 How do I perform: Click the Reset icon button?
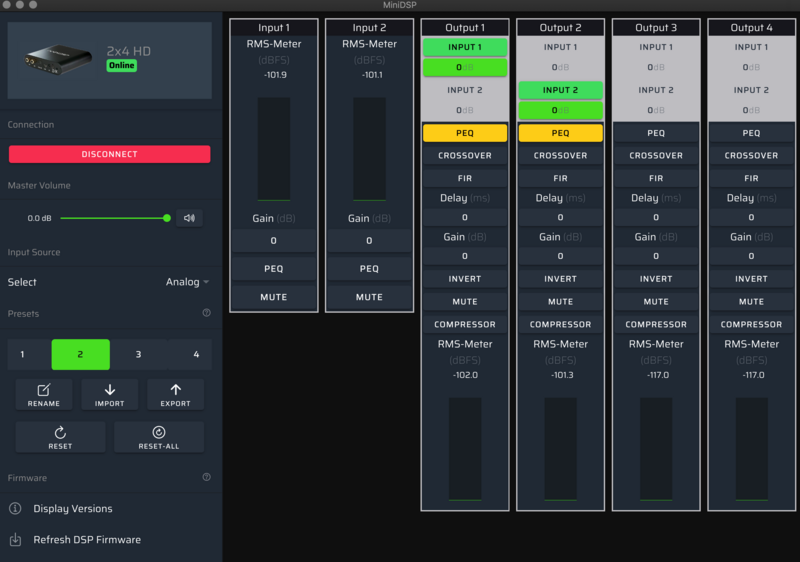tap(60, 433)
